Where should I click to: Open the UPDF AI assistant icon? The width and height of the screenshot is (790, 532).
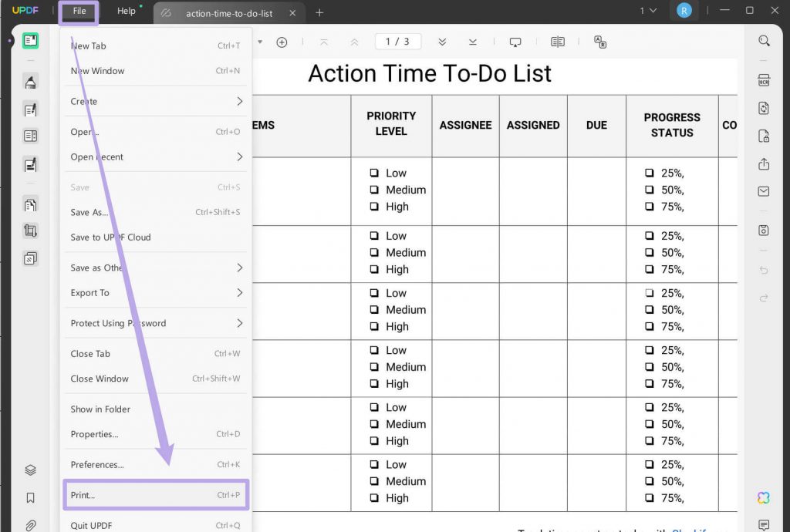coord(764,497)
